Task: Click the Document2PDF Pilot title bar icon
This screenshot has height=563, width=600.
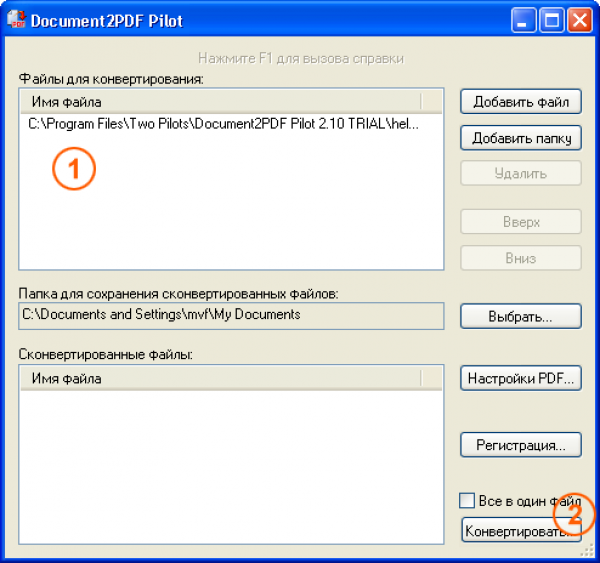Action: coord(16,20)
